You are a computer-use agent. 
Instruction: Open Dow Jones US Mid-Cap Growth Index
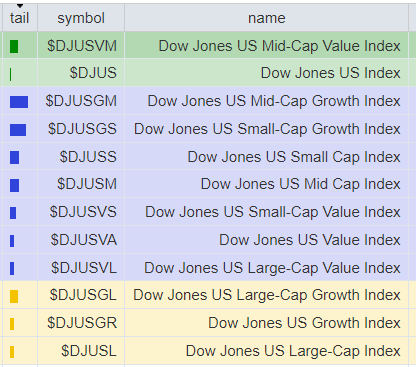[274, 101]
